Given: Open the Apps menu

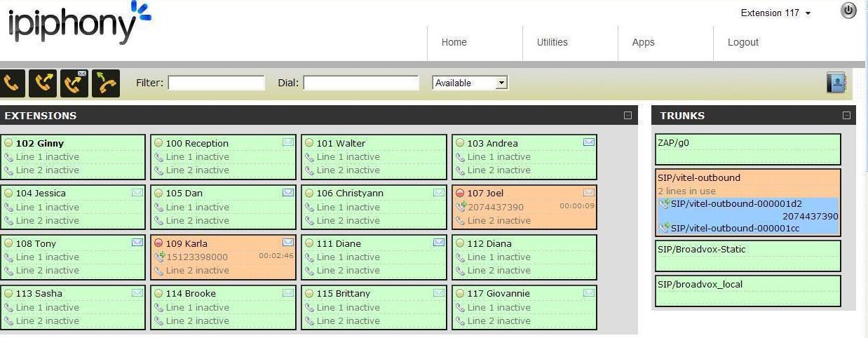Looking at the screenshot, I should tap(643, 42).
